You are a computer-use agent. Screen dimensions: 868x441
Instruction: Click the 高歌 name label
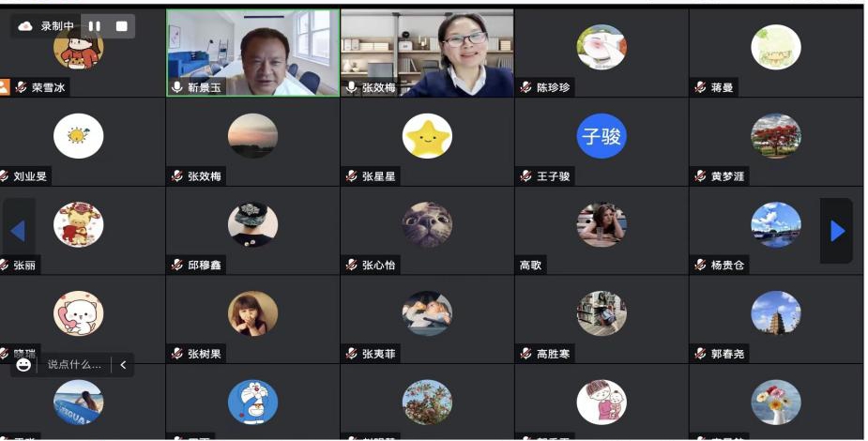530,265
